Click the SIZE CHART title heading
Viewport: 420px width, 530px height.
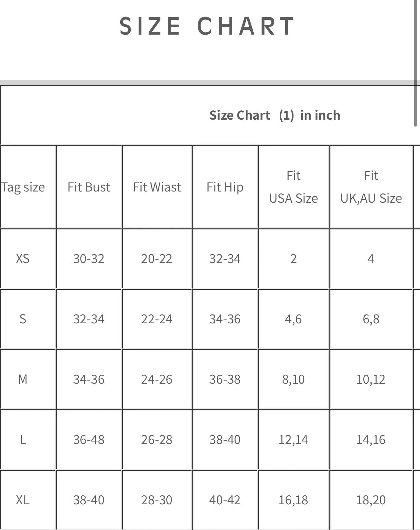click(207, 26)
